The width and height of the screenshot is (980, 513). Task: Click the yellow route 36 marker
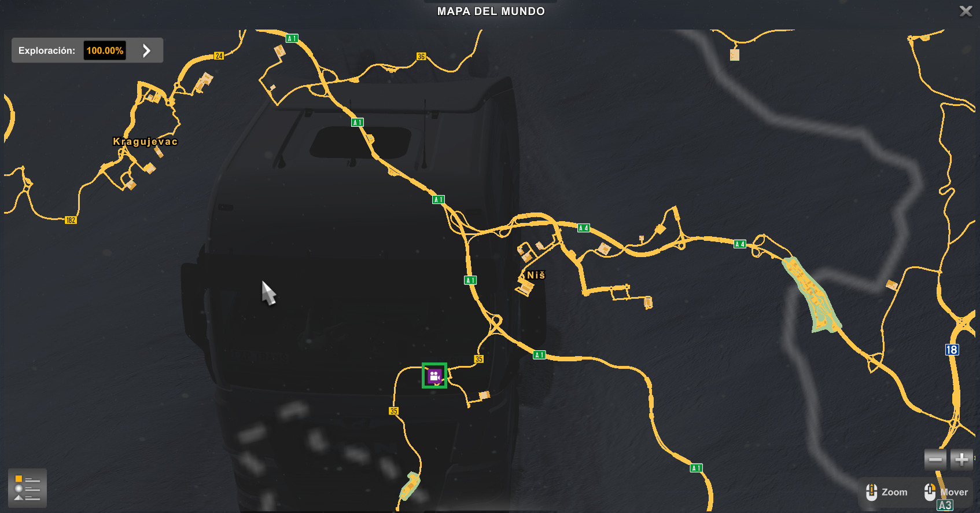[421, 57]
